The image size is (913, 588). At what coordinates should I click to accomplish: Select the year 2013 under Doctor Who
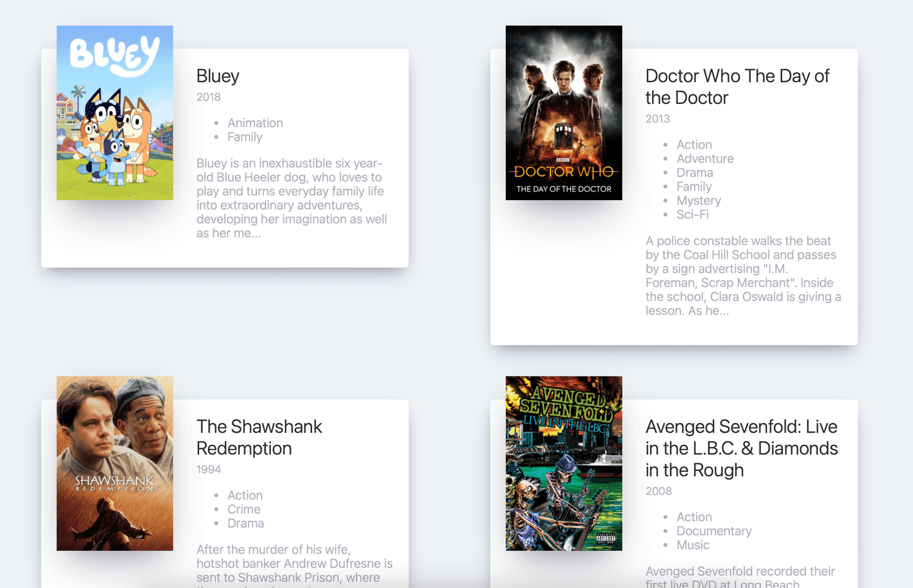(x=657, y=119)
